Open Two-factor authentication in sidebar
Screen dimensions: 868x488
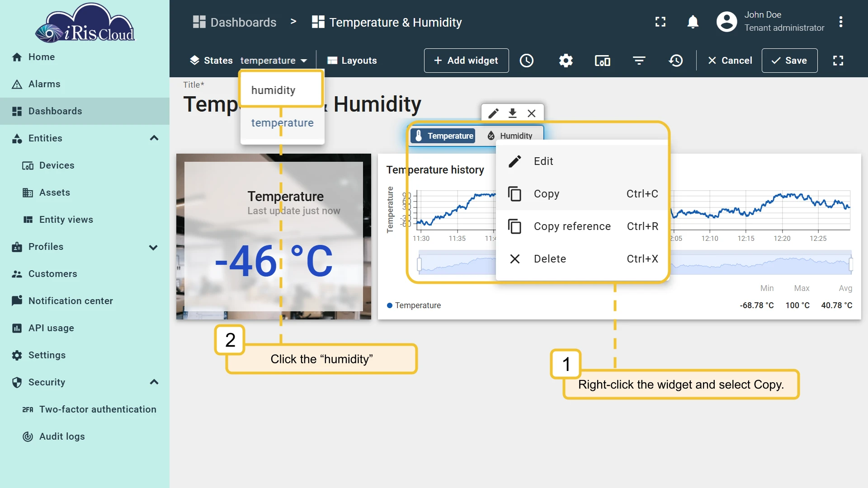(x=85, y=409)
